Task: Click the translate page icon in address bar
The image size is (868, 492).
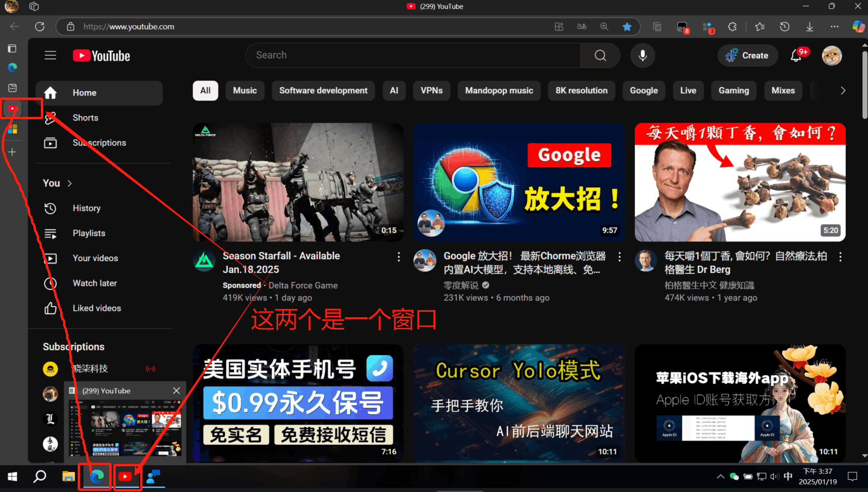Action: 582,26
